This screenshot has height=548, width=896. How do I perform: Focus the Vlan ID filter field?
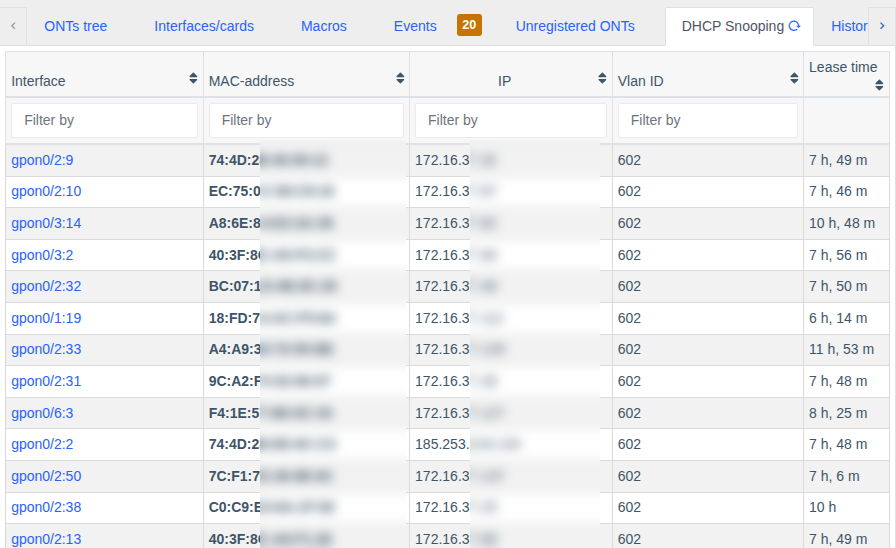(x=707, y=120)
